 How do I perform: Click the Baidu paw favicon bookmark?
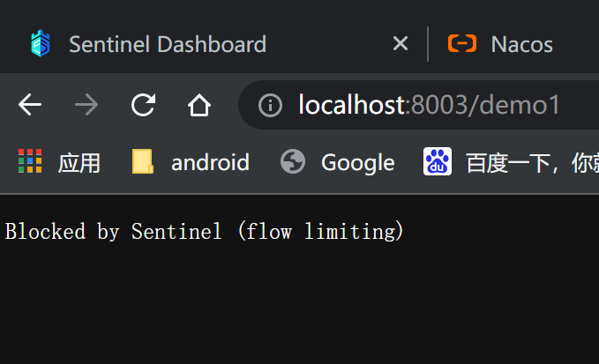tap(438, 161)
